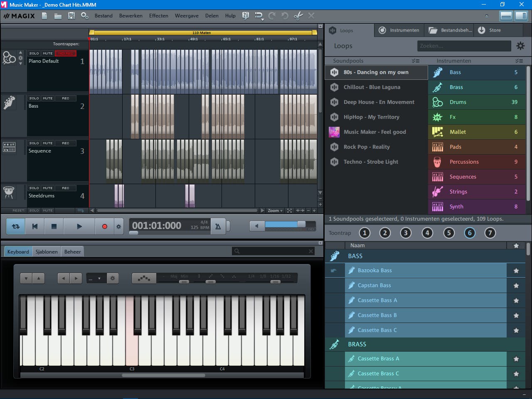Open the Percussions instrument category

click(x=463, y=162)
